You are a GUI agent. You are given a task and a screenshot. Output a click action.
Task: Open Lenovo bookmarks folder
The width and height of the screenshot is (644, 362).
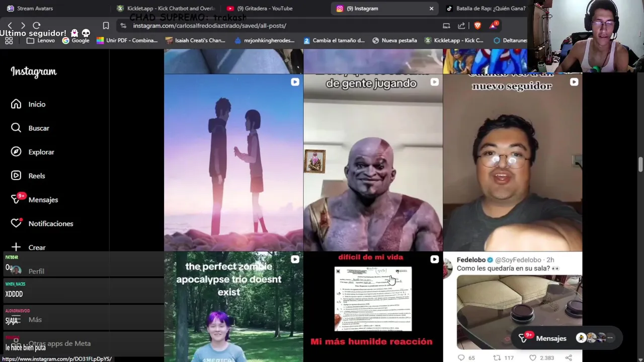click(x=41, y=41)
